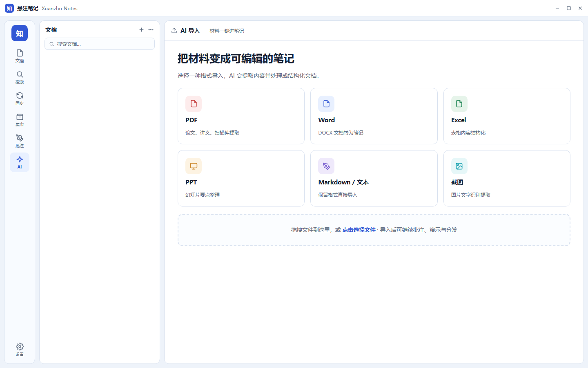Open the 搜索 search sidebar section
This screenshot has width=588, height=368.
(x=20, y=77)
